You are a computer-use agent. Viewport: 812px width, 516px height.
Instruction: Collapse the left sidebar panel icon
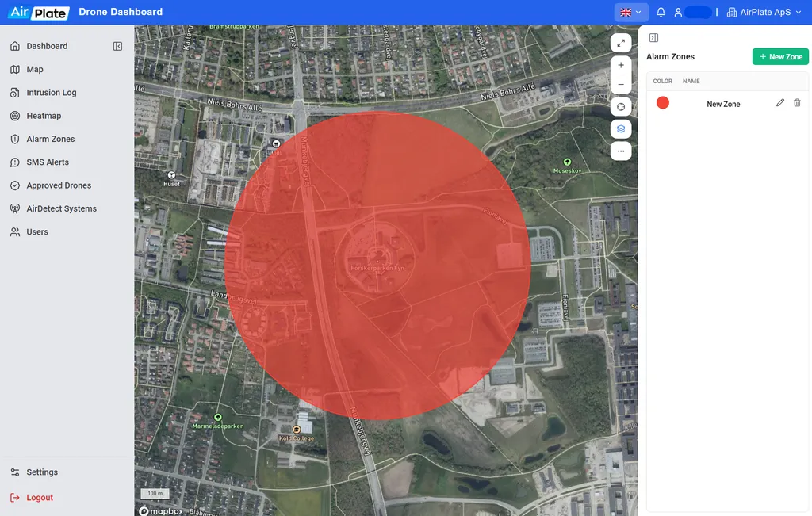[117, 46]
